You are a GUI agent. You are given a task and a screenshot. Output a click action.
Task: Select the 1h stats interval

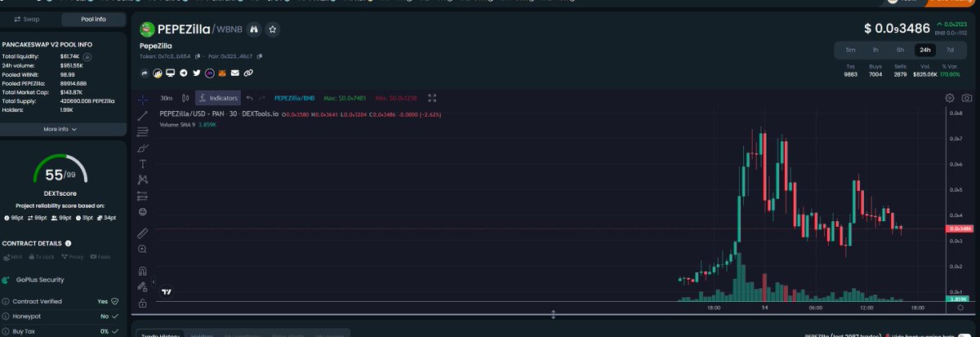[875, 50]
